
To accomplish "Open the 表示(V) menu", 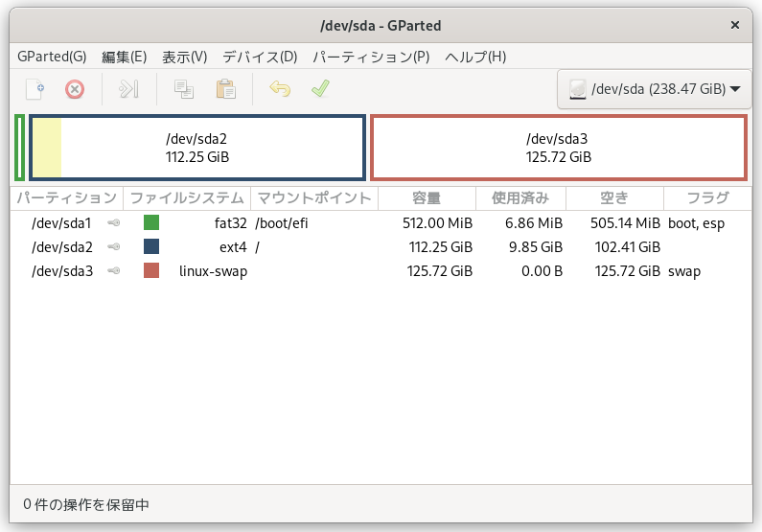I will click(185, 57).
